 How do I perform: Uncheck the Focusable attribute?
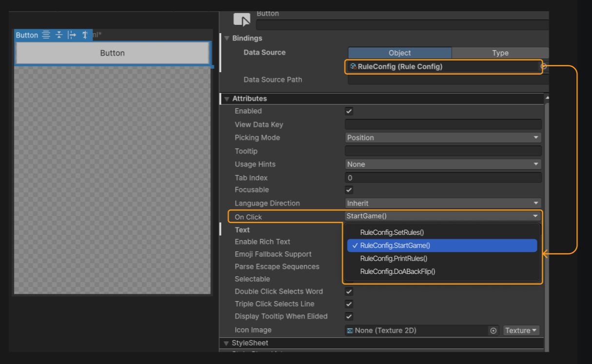pyautogui.click(x=349, y=190)
